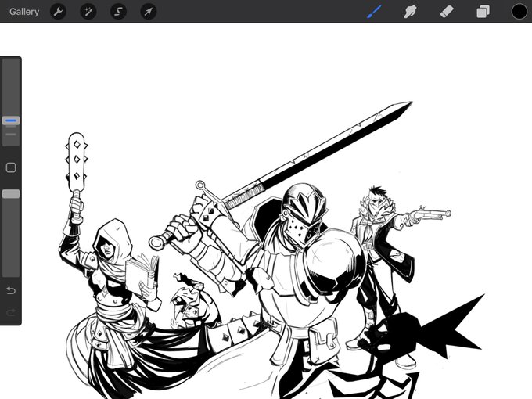Open the Actions wrench menu
Screen dimensions: 532x399
tap(58, 12)
